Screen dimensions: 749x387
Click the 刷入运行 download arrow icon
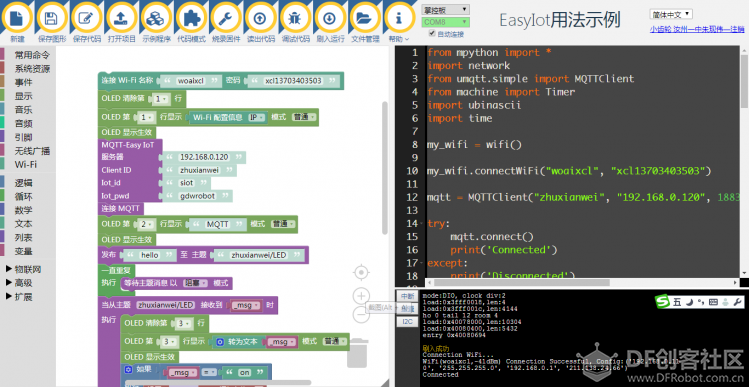pos(330,18)
